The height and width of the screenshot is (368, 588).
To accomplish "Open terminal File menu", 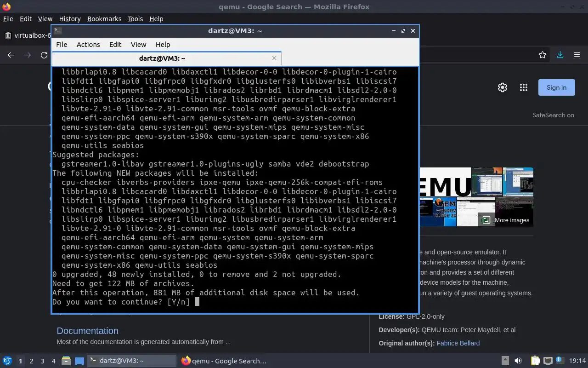I will coord(62,45).
